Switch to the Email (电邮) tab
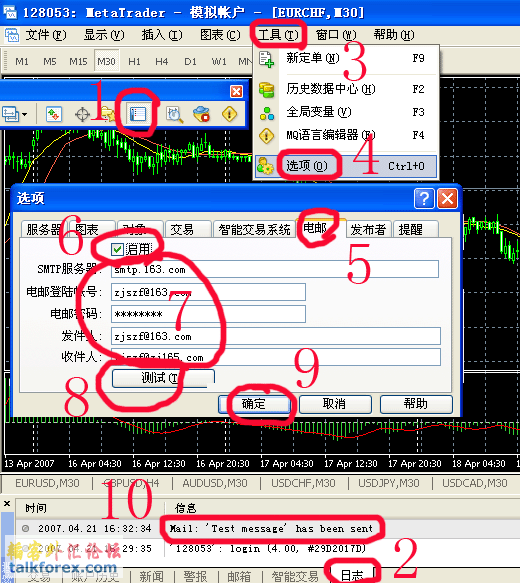This screenshot has height=583, width=520. [x=321, y=228]
